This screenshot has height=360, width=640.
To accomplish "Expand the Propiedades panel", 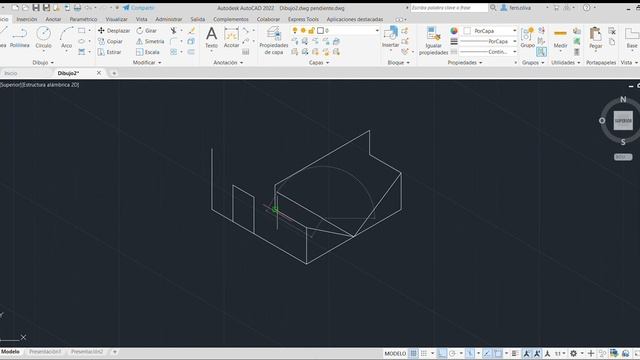I will [x=465, y=62].
